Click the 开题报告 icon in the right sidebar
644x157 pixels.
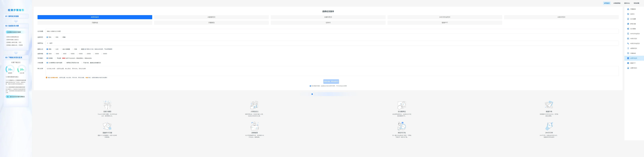(628, 9)
